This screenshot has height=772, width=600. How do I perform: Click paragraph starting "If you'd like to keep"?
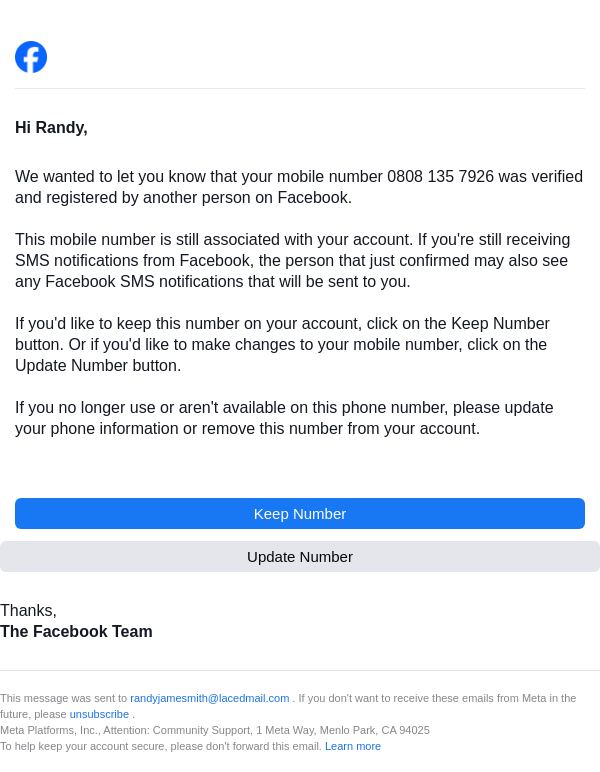[x=282, y=345]
